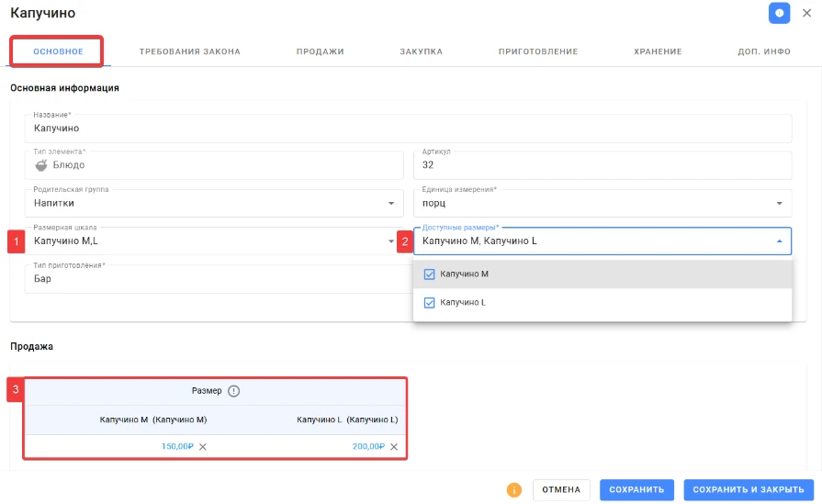Open the Единица измерения dropdown

(780, 203)
